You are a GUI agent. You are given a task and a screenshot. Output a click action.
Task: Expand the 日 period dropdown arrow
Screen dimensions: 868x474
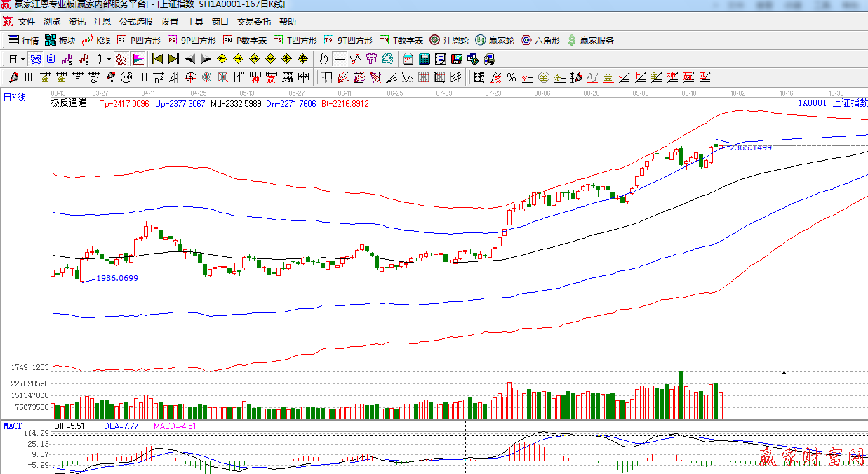pos(22,58)
